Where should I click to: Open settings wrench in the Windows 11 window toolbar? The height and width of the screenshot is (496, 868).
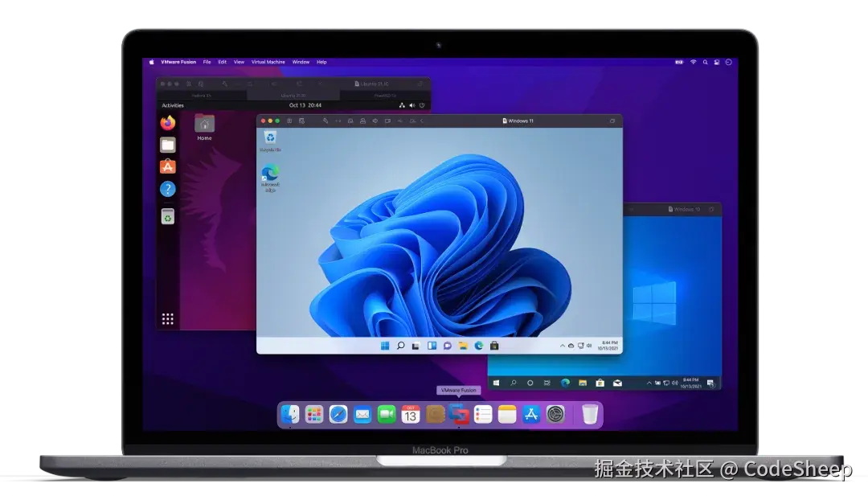pos(325,121)
